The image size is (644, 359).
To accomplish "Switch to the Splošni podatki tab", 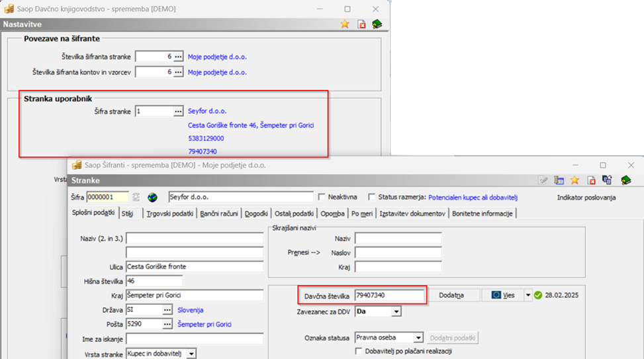I will click(x=93, y=212).
